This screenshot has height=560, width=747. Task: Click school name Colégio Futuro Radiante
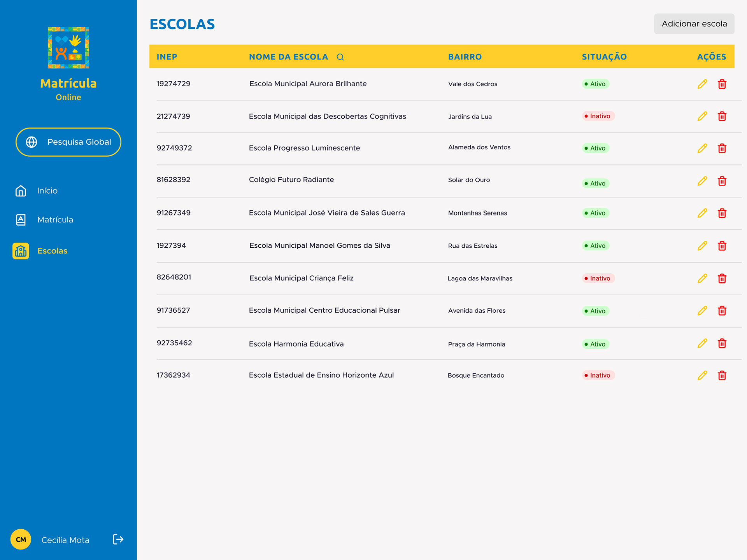click(x=291, y=180)
